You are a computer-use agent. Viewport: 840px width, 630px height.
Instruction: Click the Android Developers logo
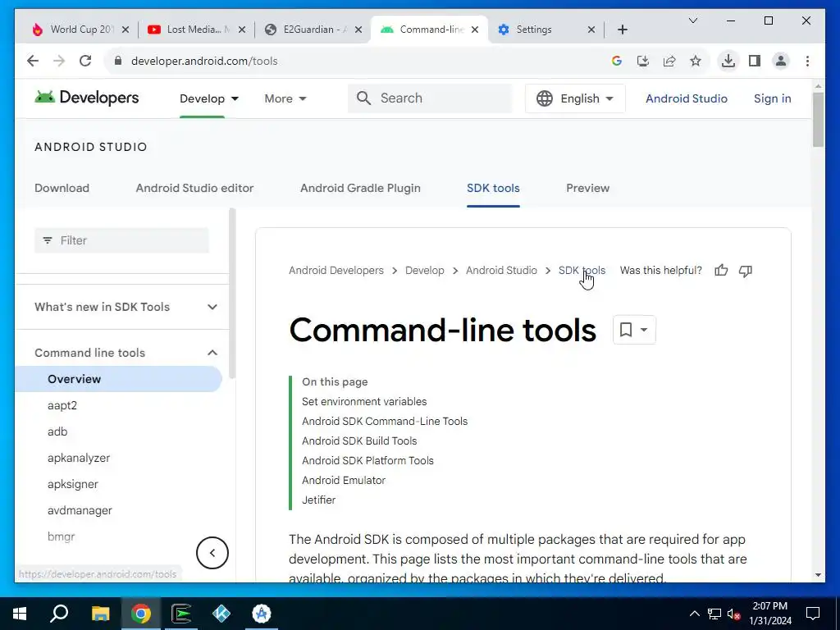click(x=86, y=98)
